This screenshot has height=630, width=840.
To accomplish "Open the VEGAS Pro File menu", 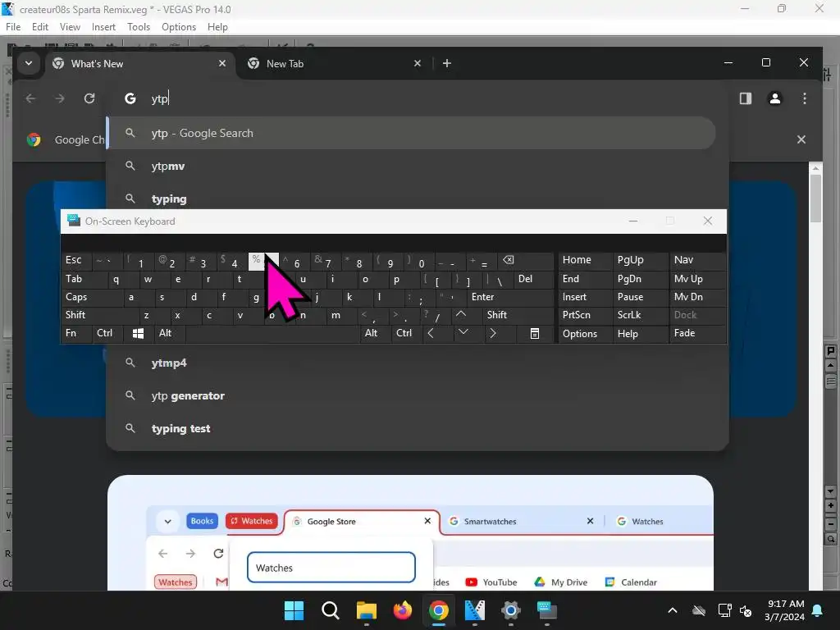I will point(13,27).
